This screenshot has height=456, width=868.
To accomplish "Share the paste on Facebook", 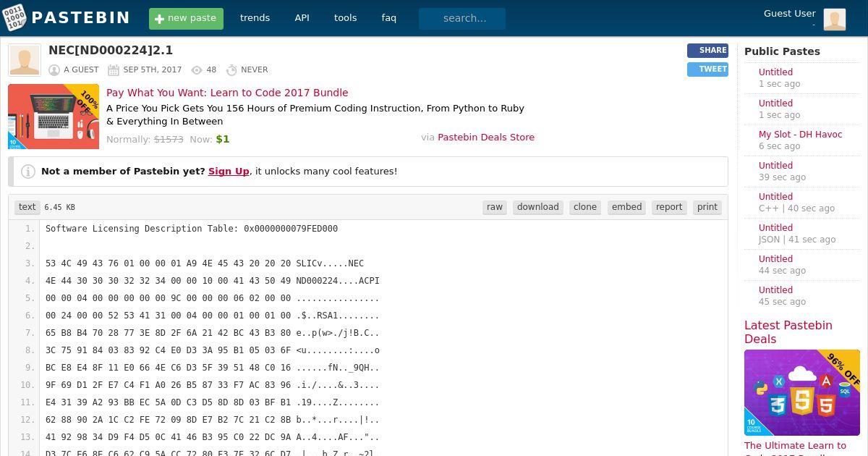I will pyautogui.click(x=707, y=51).
